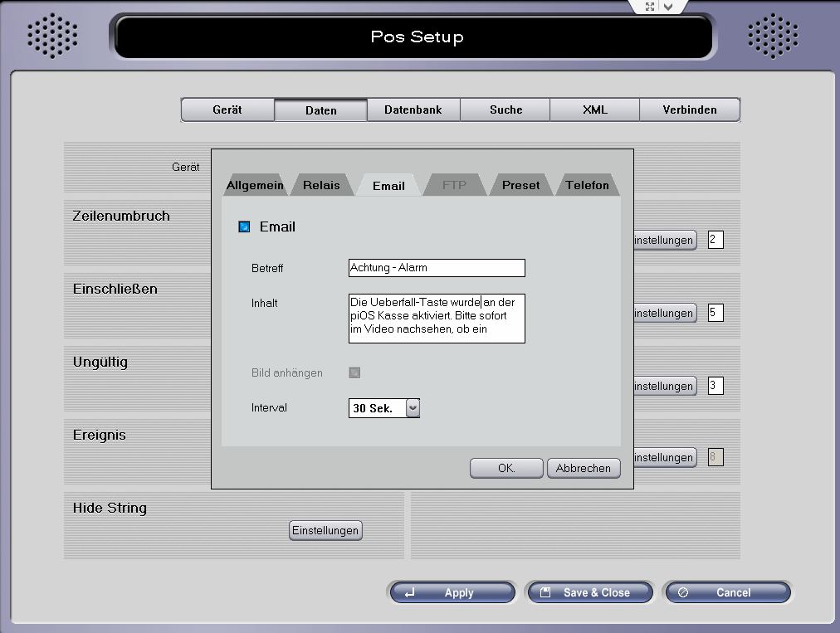This screenshot has width=840, height=633.
Task: Go to the XML tab
Action: (x=594, y=110)
